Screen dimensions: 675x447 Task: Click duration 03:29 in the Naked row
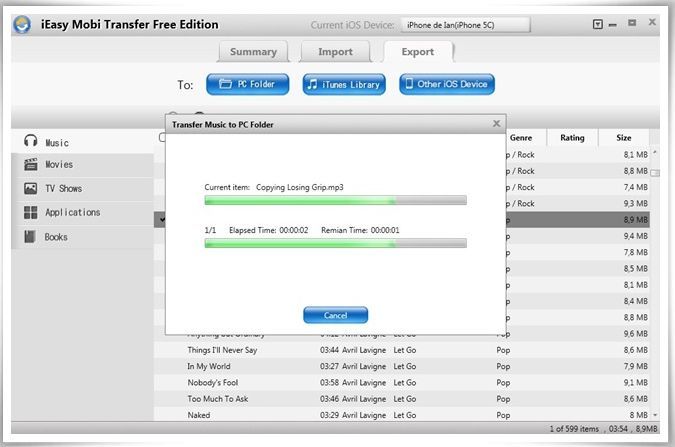tap(329, 416)
